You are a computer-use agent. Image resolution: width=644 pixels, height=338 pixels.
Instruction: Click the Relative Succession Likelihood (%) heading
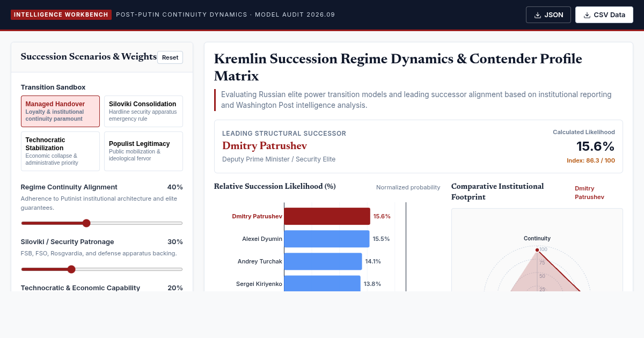click(275, 187)
